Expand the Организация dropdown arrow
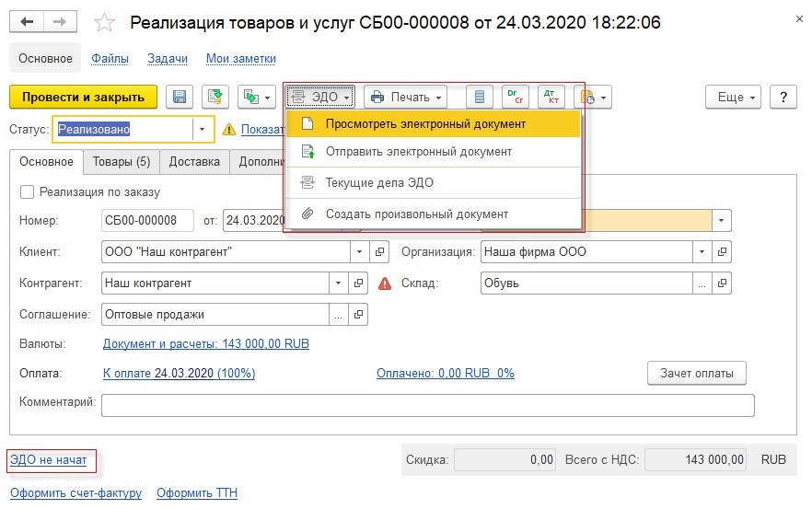 pyautogui.click(x=702, y=252)
